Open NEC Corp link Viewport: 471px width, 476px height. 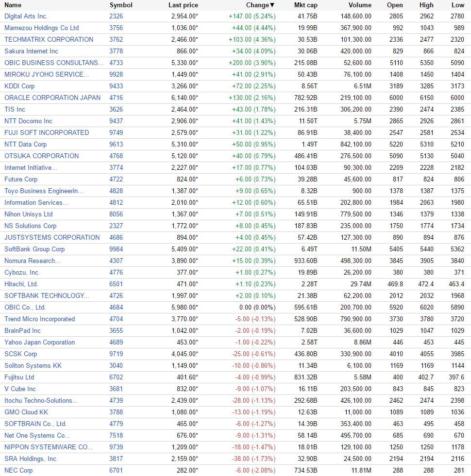coord(18,470)
